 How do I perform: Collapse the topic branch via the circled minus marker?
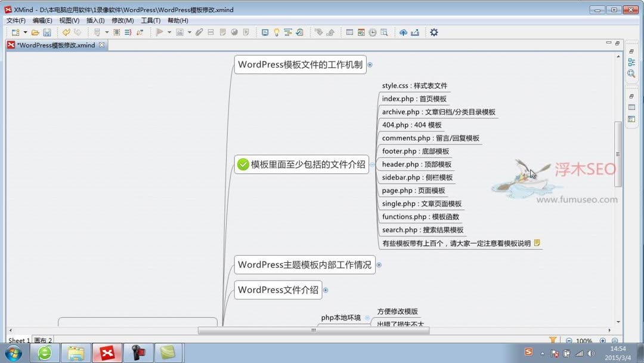(371, 164)
